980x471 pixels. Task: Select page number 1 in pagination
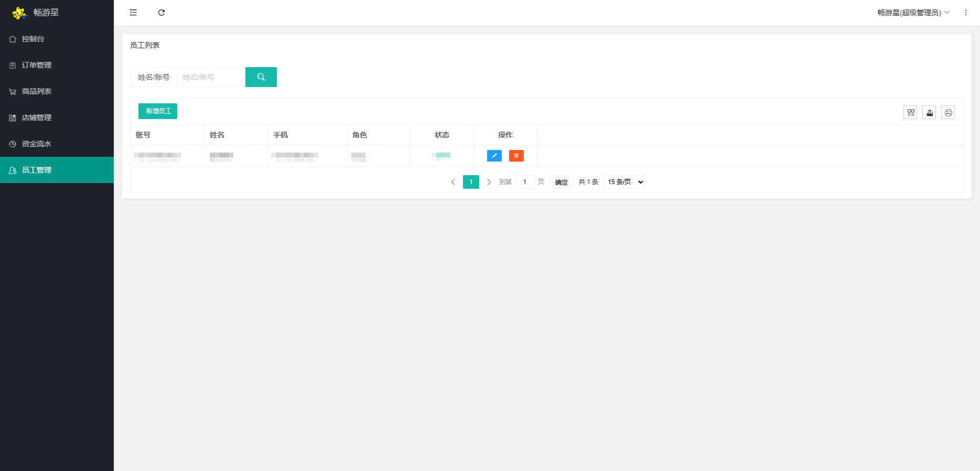pos(471,182)
